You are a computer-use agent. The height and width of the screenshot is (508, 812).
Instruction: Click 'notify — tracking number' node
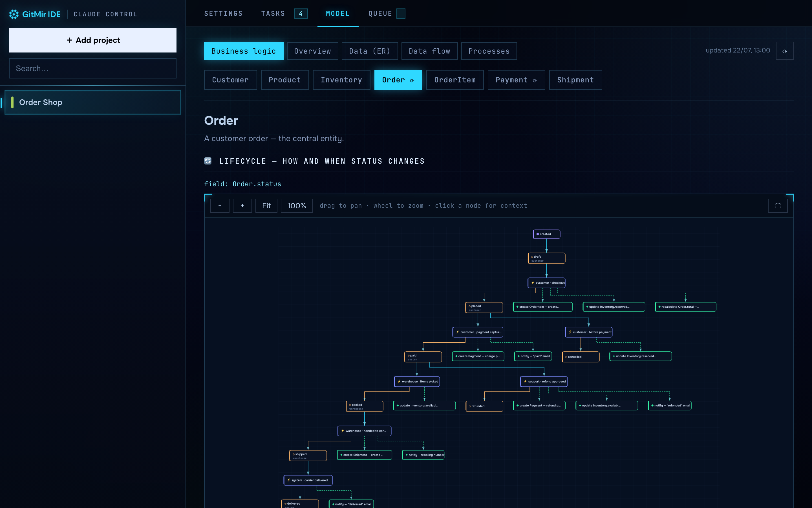point(423,455)
